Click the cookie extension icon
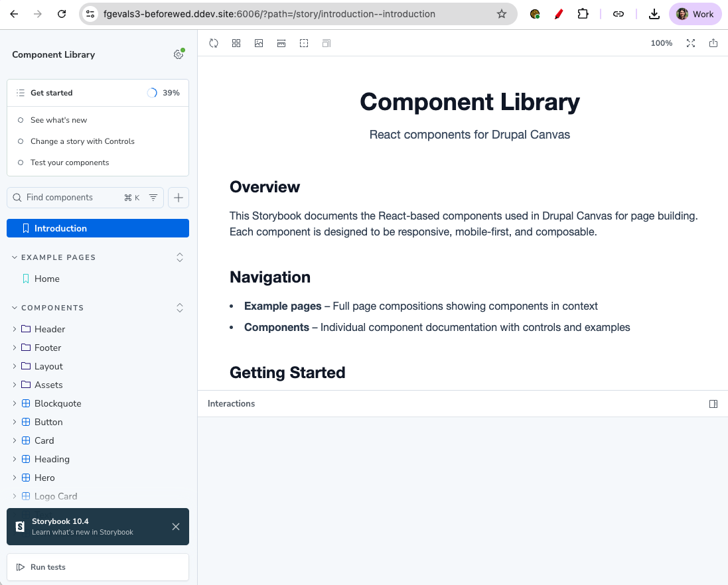This screenshot has width=728, height=585. [x=535, y=14]
